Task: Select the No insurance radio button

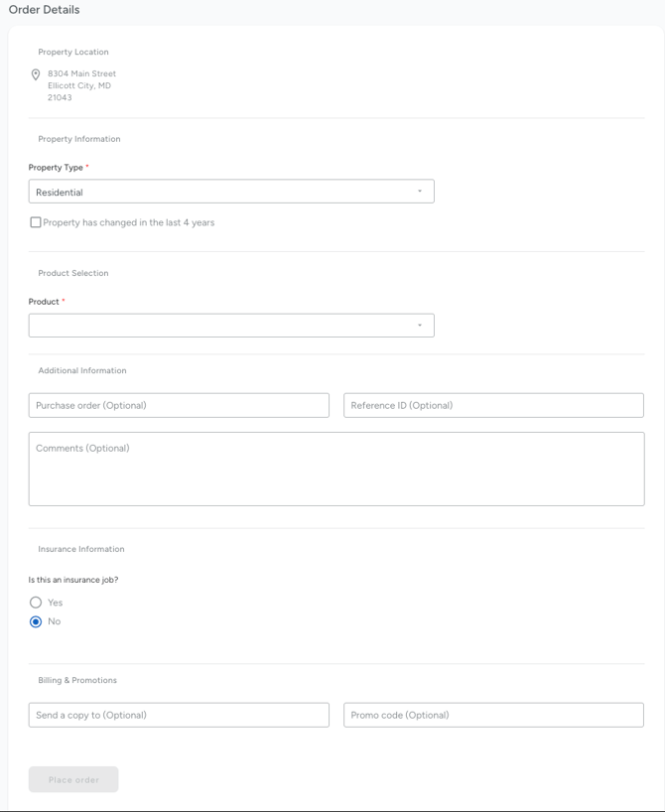Action: [x=36, y=621]
